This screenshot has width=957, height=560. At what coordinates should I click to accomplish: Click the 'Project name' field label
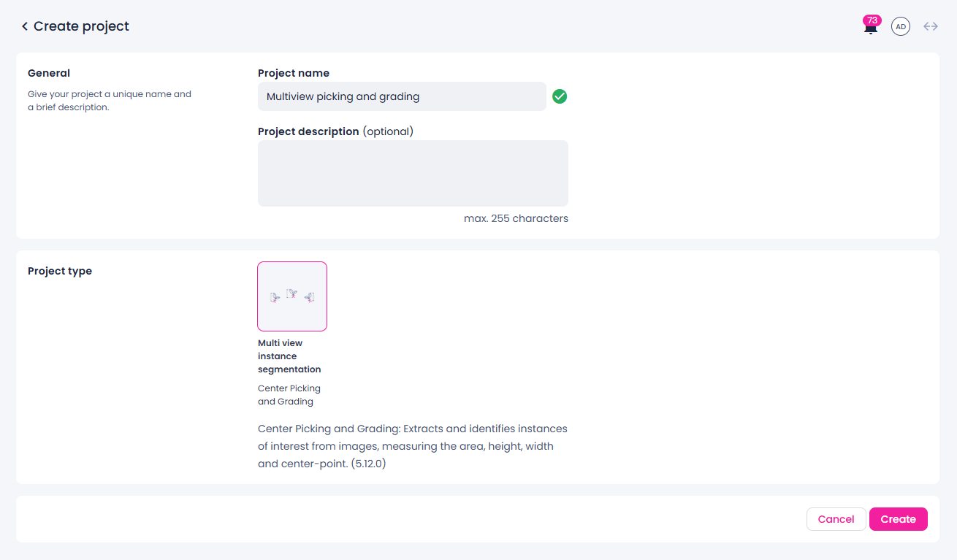(294, 73)
